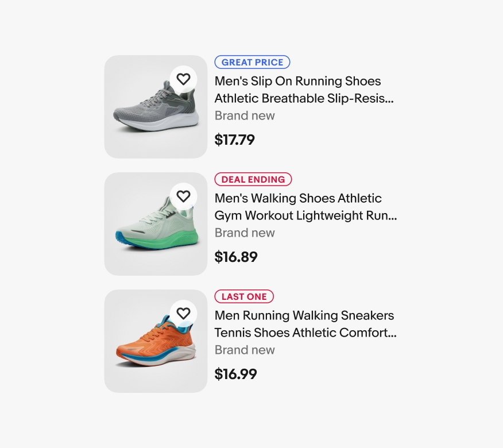The height and width of the screenshot is (448, 503).
Task: Click the $17.79 price
Action: pos(234,140)
